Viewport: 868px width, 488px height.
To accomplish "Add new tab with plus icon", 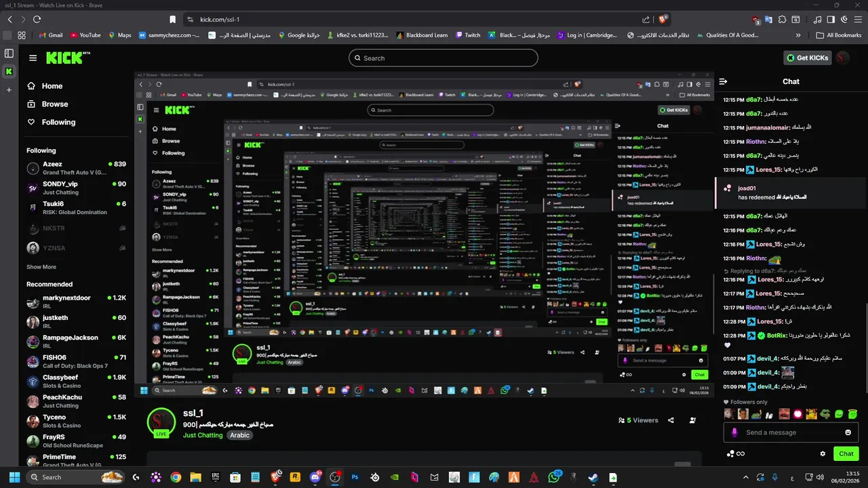I will point(9,89).
